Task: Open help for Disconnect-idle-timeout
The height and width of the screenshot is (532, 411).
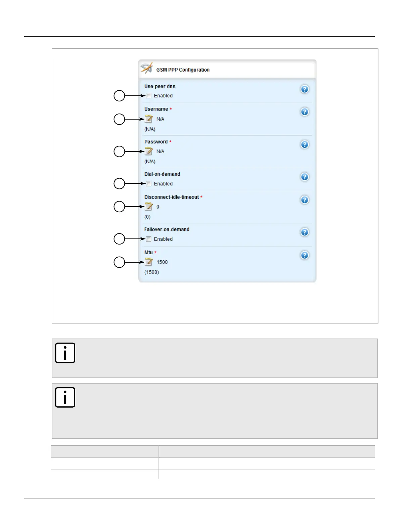Action: pyautogui.click(x=305, y=200)
